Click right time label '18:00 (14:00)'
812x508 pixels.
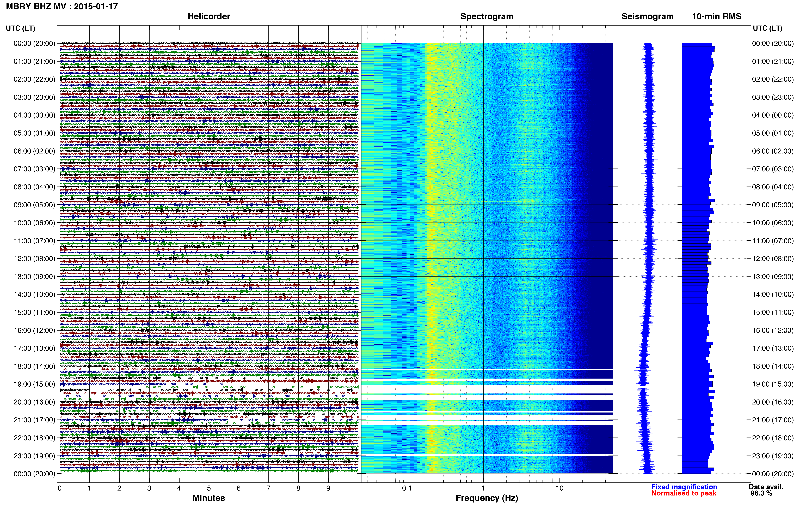tap(773, 366)
